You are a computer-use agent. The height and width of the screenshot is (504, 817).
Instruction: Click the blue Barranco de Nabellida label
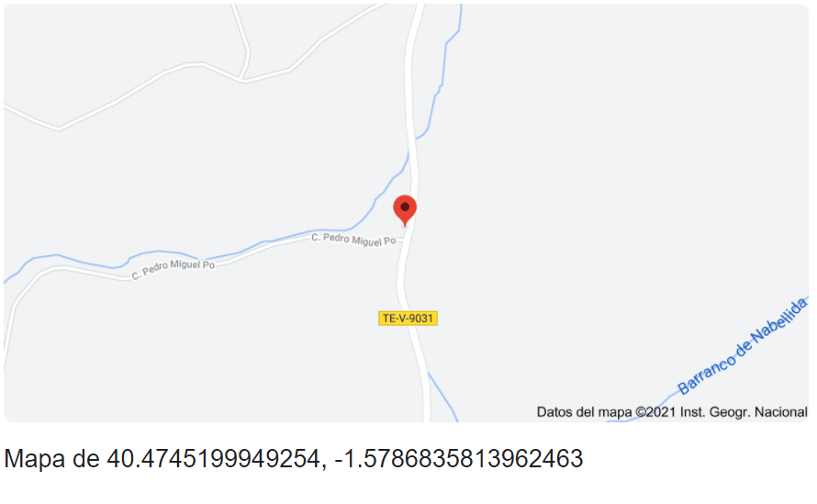(x=743, y=346)
